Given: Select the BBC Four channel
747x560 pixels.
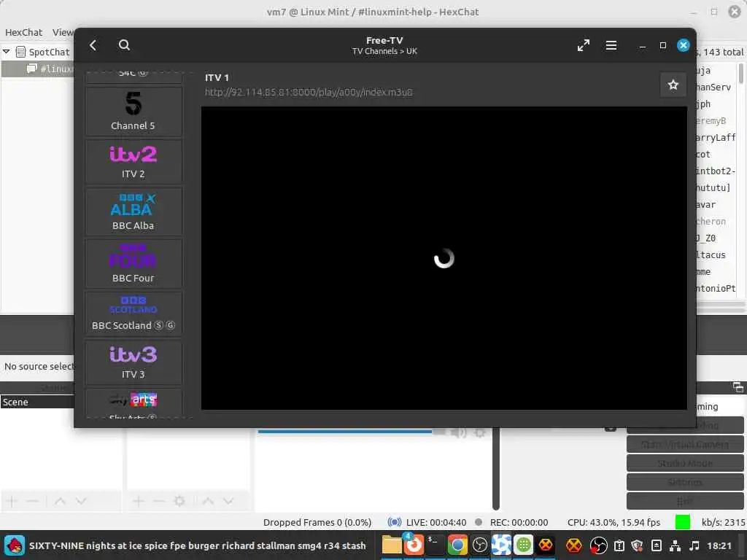Looking at the screenshot, I should [x=133, y=263].
